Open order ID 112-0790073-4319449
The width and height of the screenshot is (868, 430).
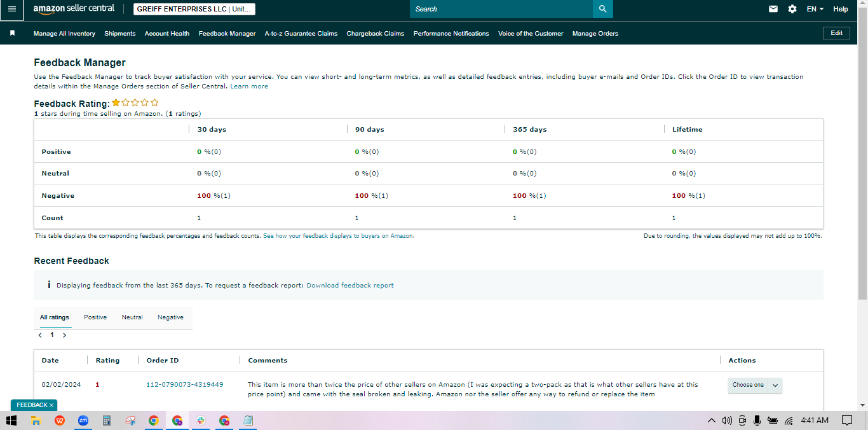(x=185, y=384)
